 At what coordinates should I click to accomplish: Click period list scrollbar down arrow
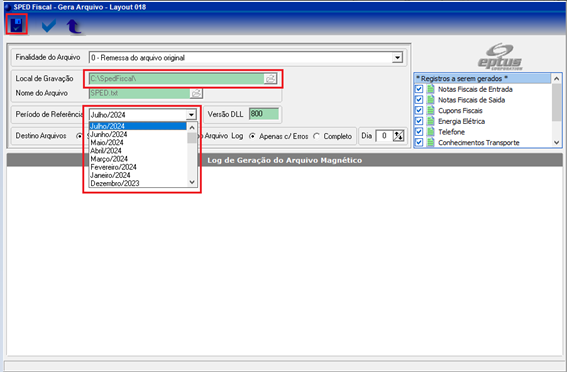[192, 182]
